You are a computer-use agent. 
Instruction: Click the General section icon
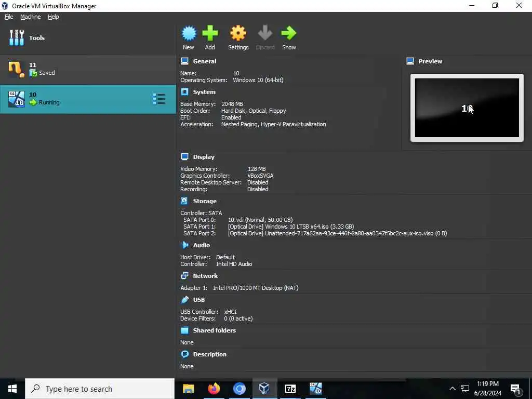click(x=184, y=61)
